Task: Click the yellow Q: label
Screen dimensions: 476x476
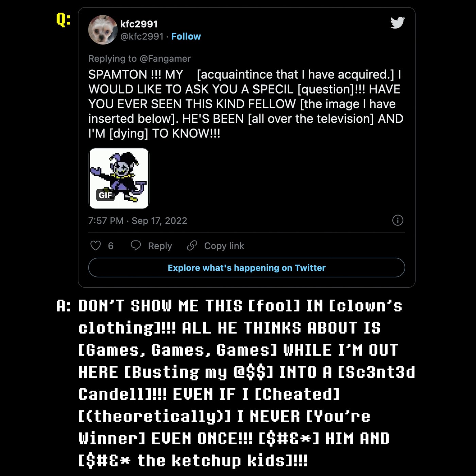Action: click(x=63, y=20)
